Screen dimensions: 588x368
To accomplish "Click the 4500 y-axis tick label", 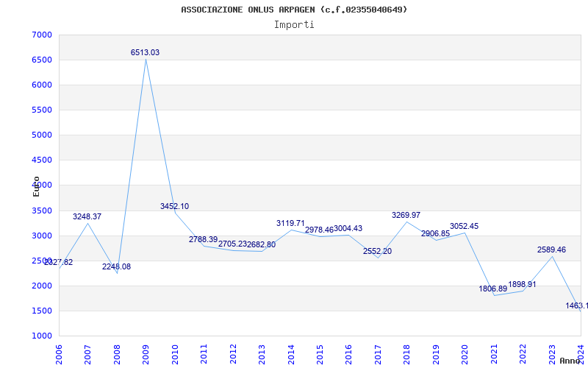I will [x=42, y=160].
